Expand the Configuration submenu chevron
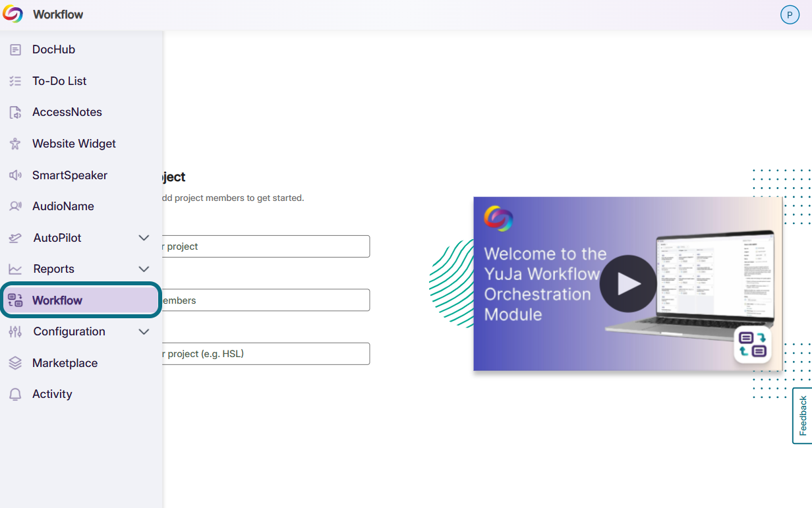The image size is (812, 508). [144, 331]
